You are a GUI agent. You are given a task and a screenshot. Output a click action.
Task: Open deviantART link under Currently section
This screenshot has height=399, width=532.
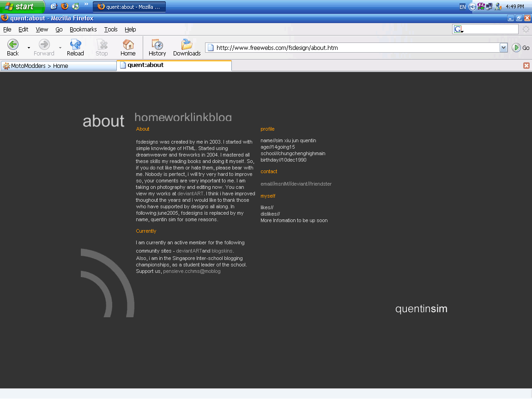(189, 251)
